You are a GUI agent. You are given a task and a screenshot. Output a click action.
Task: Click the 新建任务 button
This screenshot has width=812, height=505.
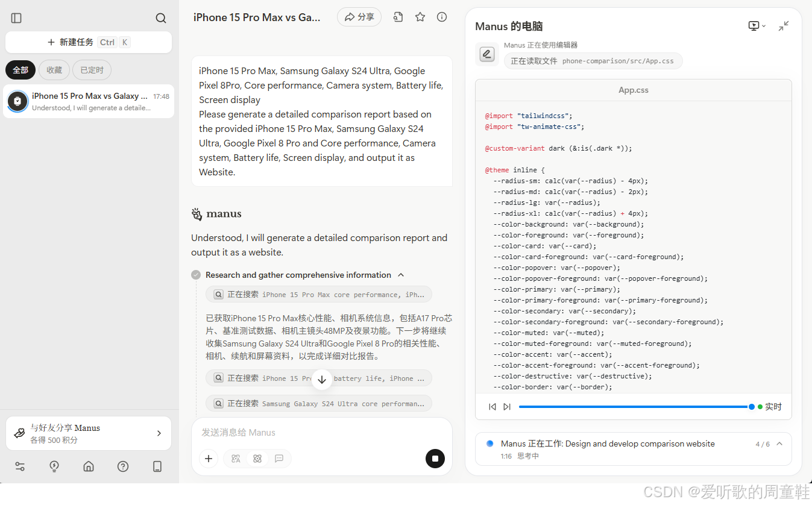[x=89, y=42]
